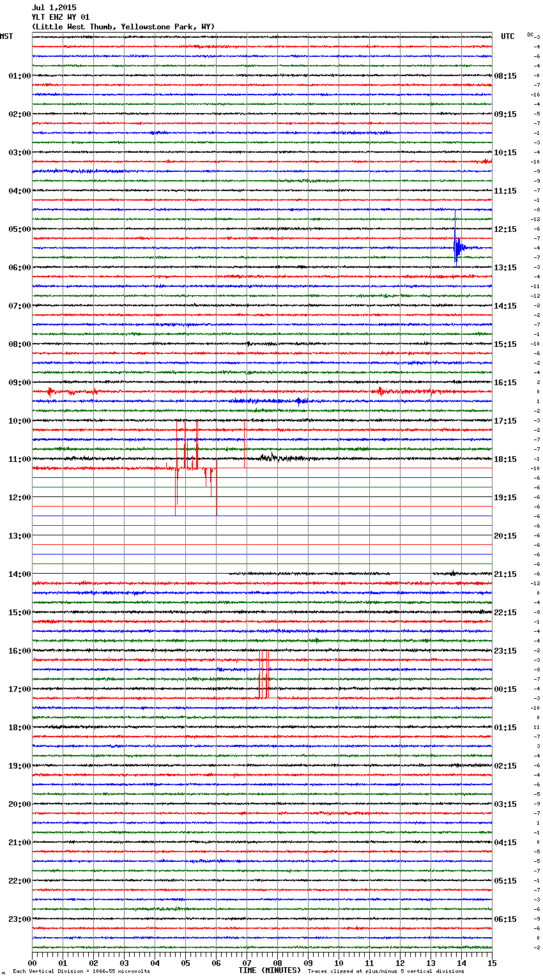This screenshot has height=980, width=543.
Task: Click the "Traces clipped at plus/minus 5 vertical divisions" note
Action: point(386,971)
